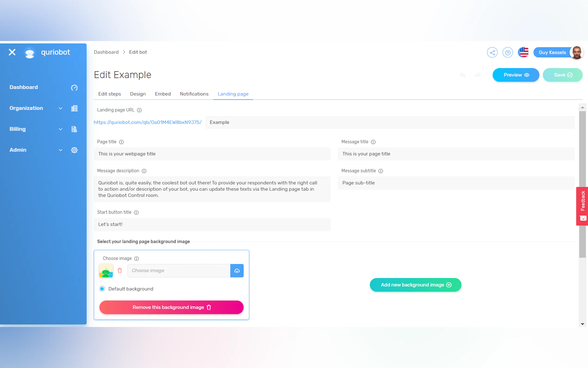This screenshot has width=588, height=368.
Task: Click Add new background image button
Action: [x=415, y=285]
